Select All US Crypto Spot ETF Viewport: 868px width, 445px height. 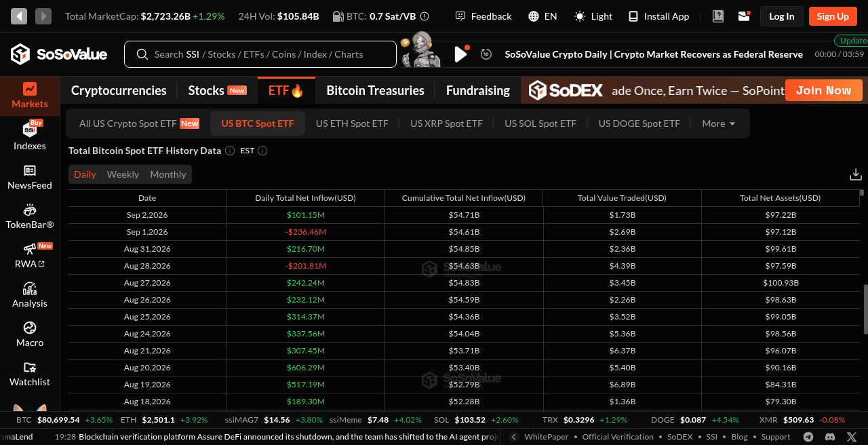(139, 123)
